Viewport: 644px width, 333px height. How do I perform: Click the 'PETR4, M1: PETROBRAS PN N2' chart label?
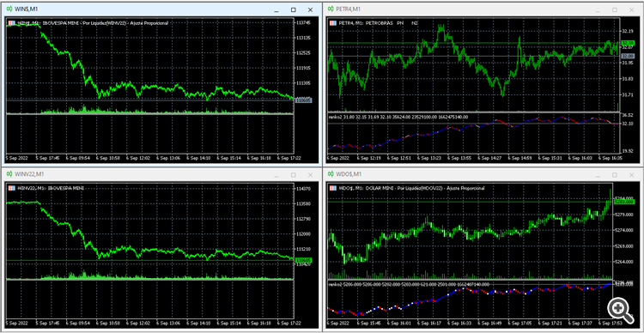pyautogui.click(x=379, y=23)
